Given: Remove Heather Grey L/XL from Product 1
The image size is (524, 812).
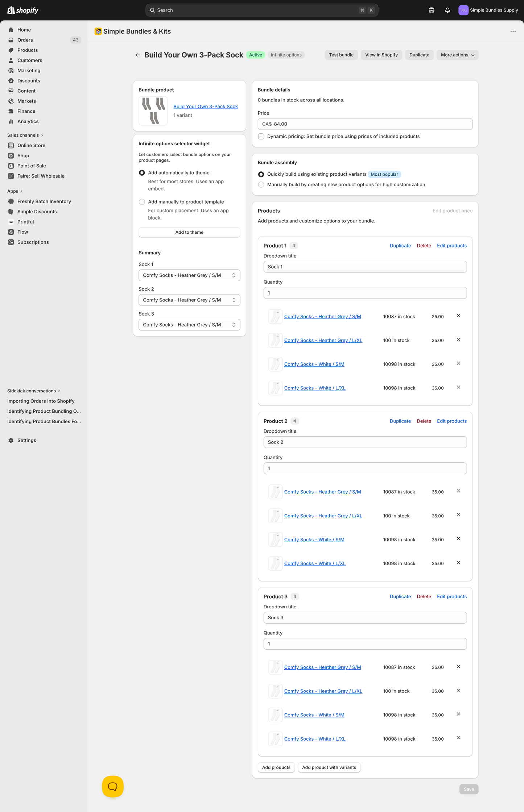Looking at the screenshot, I should [458, 340].
